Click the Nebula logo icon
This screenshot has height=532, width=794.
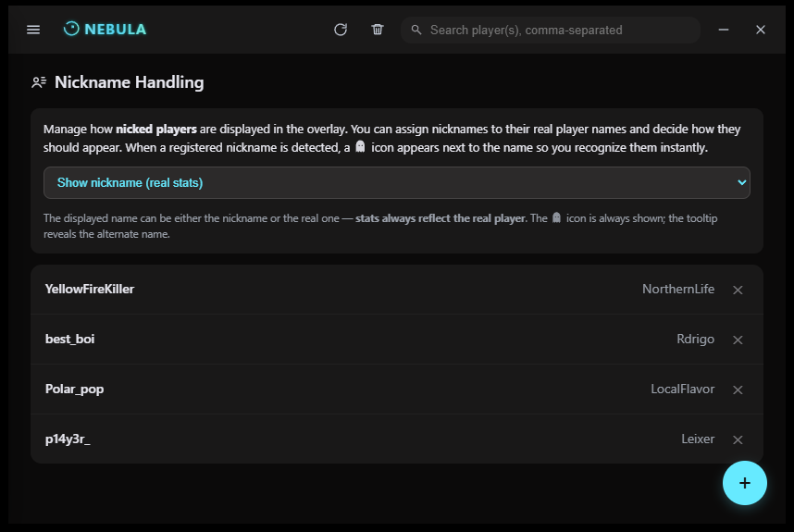click(71, 30)
